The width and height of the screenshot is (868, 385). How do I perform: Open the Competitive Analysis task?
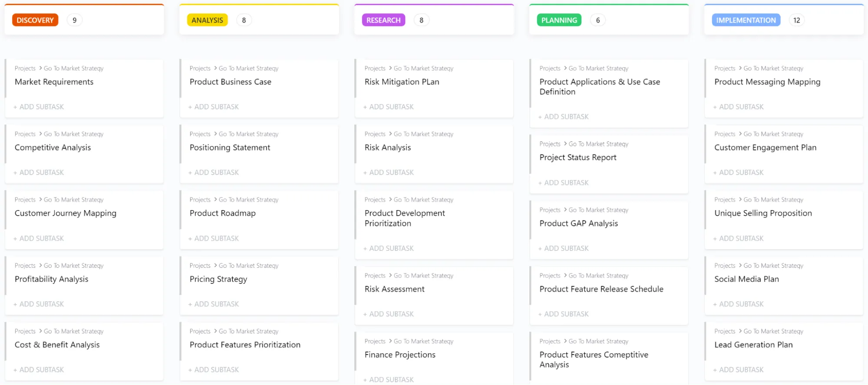pyautogui.click(x=53, y=148)
